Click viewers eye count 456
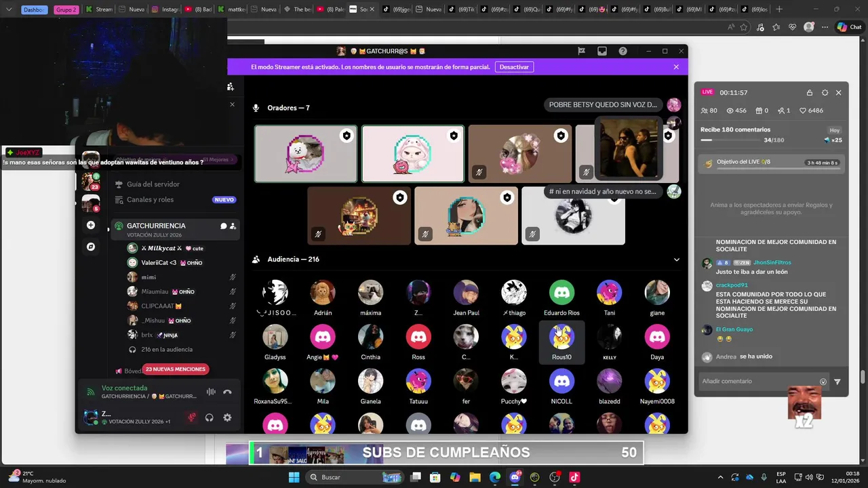This screenshot has width=868, height=488. (x=736, y=110)
